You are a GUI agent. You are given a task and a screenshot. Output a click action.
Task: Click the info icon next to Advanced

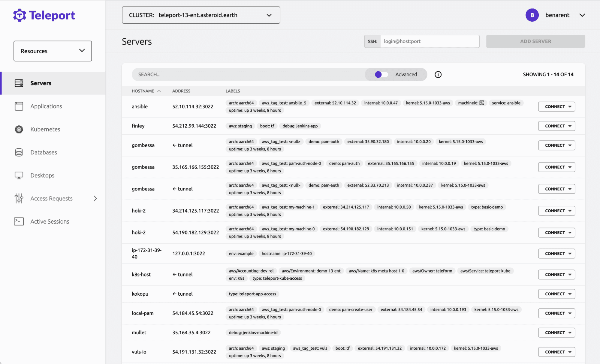point(438,75)
